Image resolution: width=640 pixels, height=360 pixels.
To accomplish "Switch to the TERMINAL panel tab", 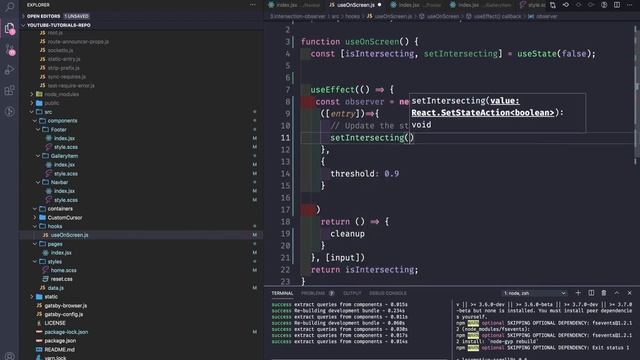I will coord(282,293).
